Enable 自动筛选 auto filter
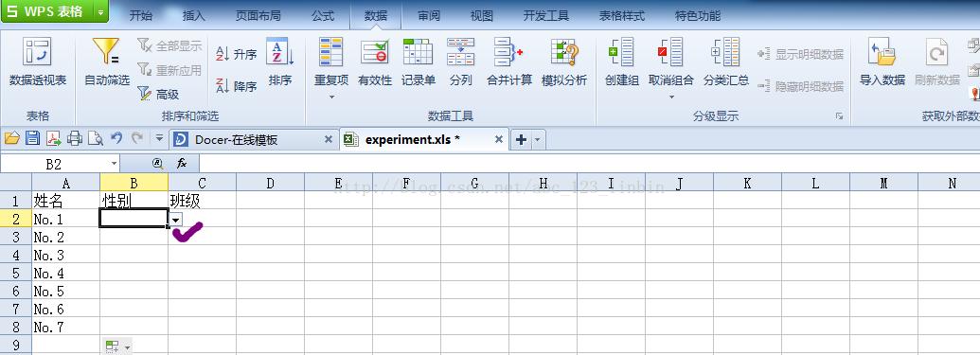This screenshot has height=355, width=980. pos(107,62)
